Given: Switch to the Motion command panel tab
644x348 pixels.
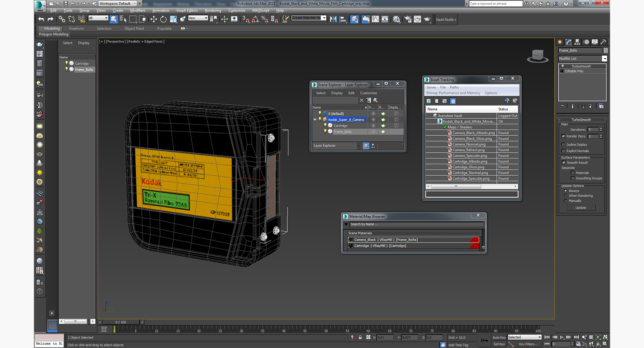Looking at the screenshot, I should tap(586, 42).
